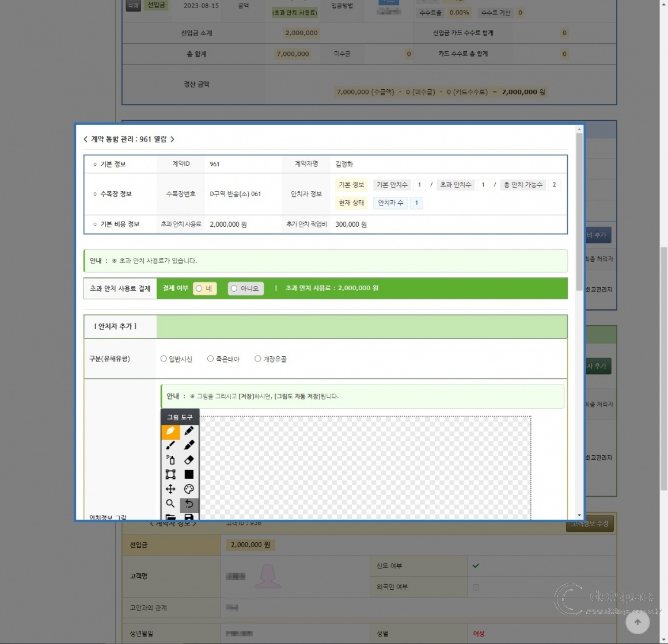Choose the paintbrush tool

click(170, 445)
